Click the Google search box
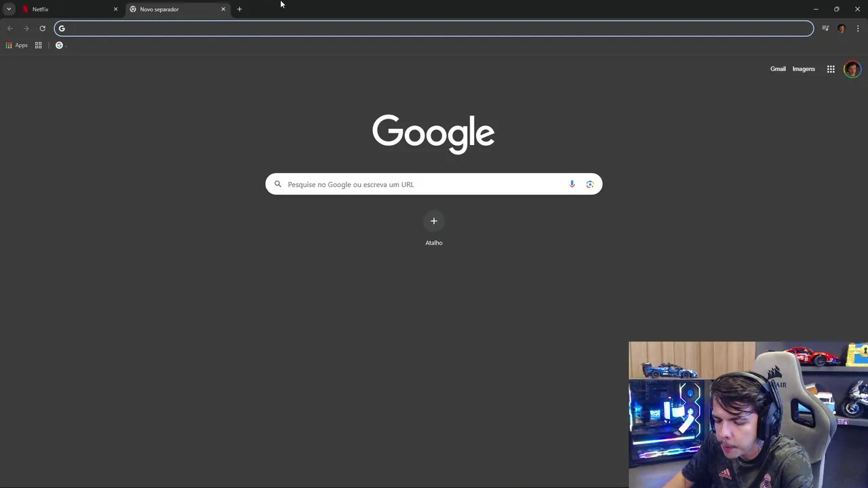The width and height of the screenshot is (868, 488). coord(434,184)
